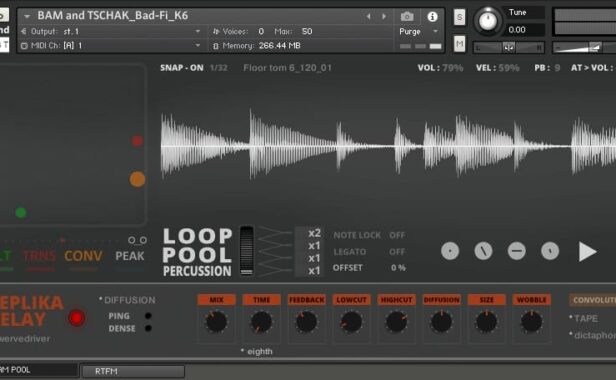
Task: Click the eighth time value label
Action: [260, 351]
